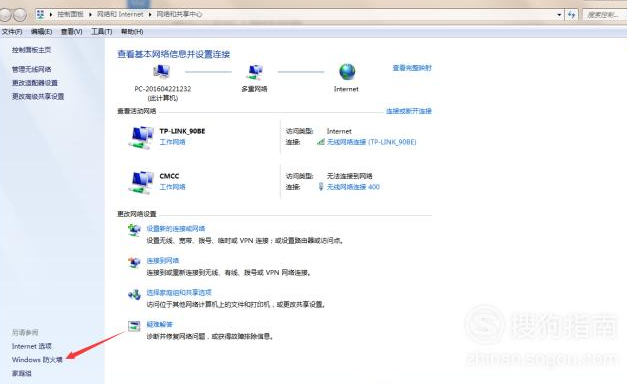This screenshot has height=384, width=627.
Task: Click 连接或断开连接 link
Action: tap(409, 111)
